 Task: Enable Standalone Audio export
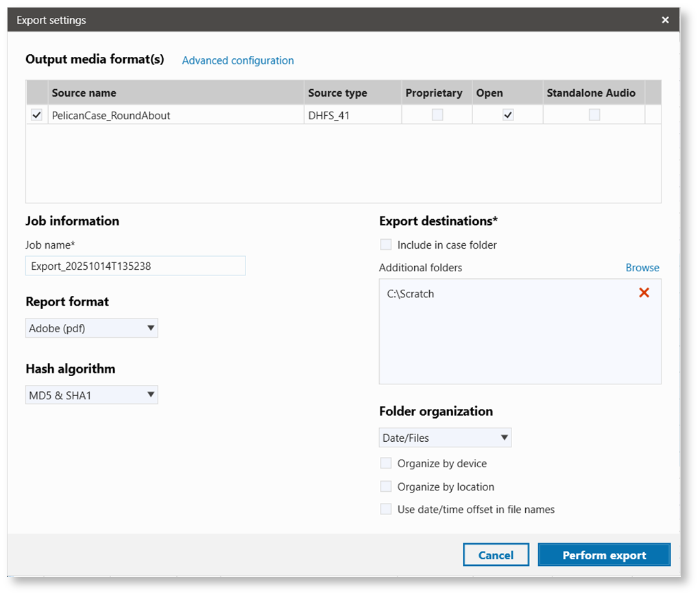[594, 114]
